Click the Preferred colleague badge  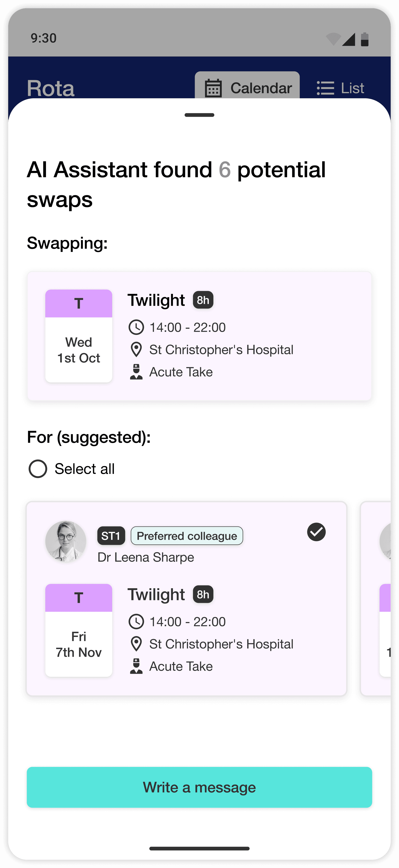(x=187, y=536)
